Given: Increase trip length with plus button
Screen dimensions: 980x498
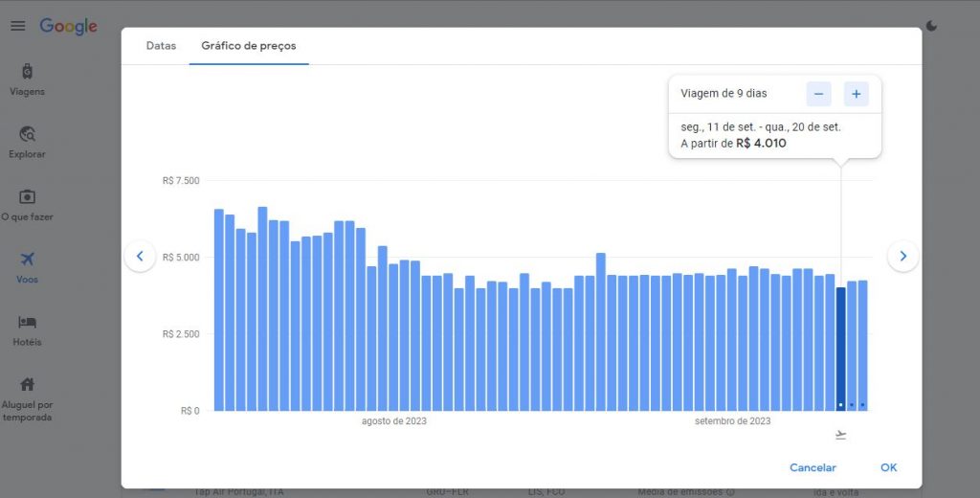Looking at the screenshot, I should pos(856,94).
